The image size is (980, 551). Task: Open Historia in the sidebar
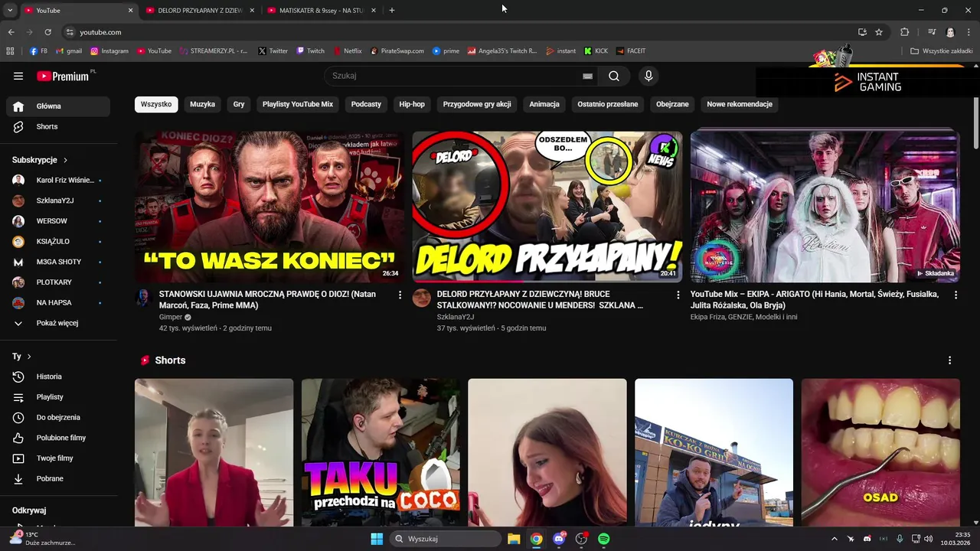58,377
